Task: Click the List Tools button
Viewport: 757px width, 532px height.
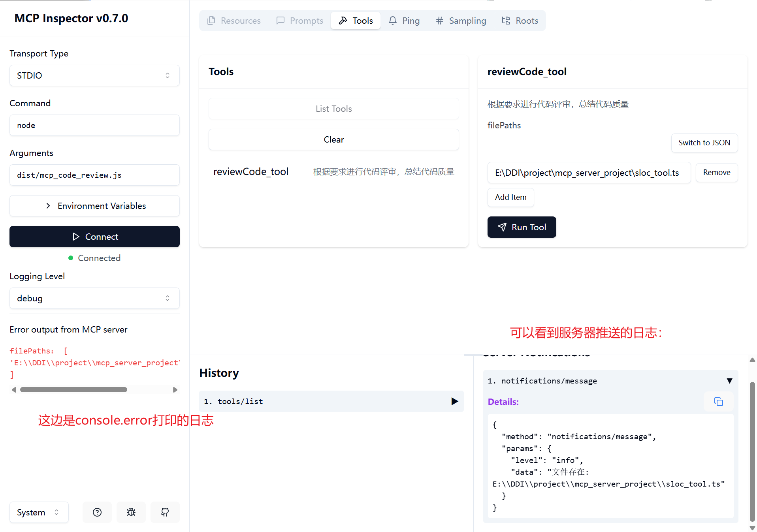Action: 333,109
